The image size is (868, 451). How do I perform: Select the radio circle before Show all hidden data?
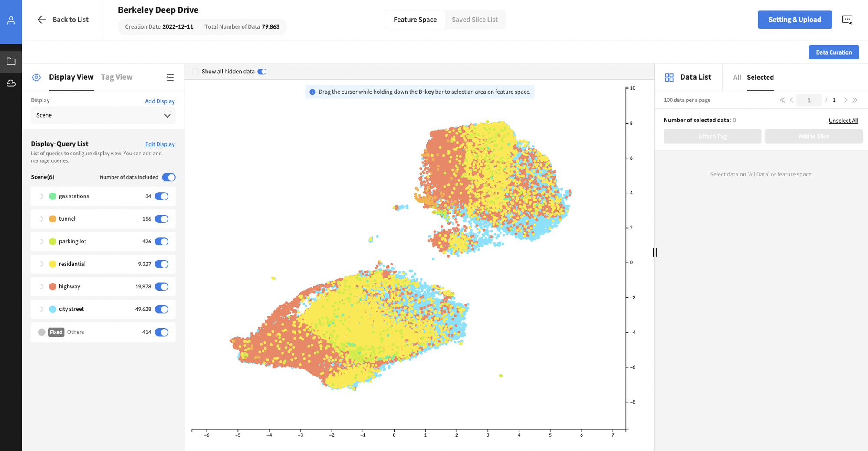(196, 72)
